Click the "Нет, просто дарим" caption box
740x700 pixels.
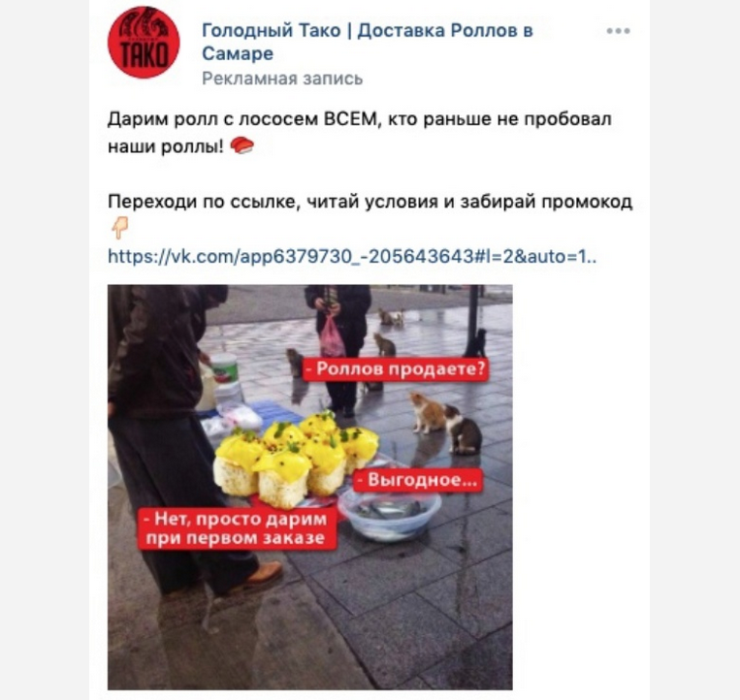pyautogui.click(x=238, y=528)
